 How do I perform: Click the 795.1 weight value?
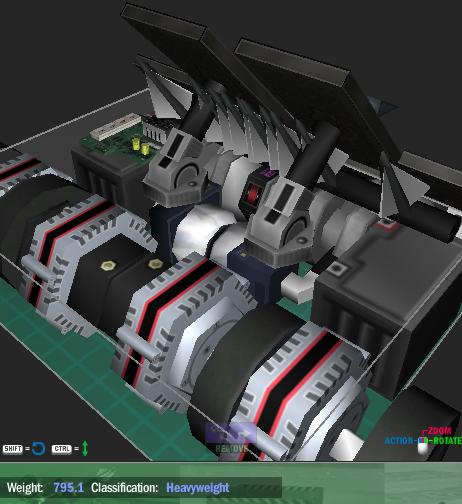point(68,488)
